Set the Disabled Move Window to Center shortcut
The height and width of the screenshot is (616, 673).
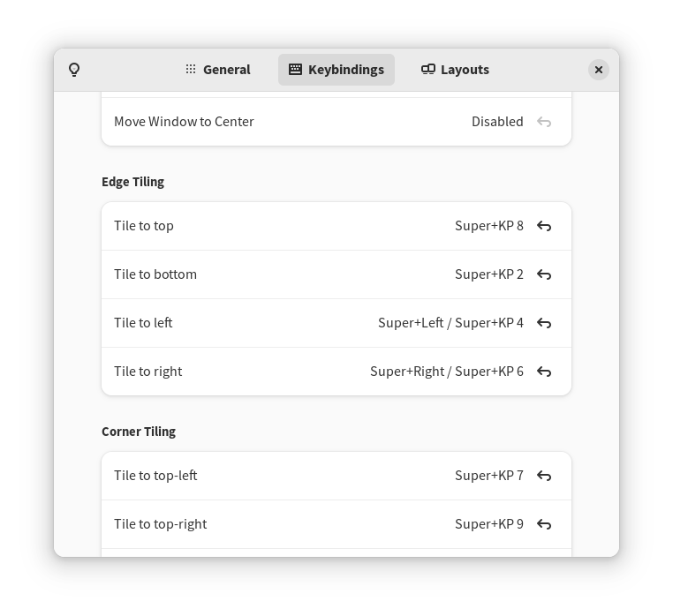tap(497, 122)
